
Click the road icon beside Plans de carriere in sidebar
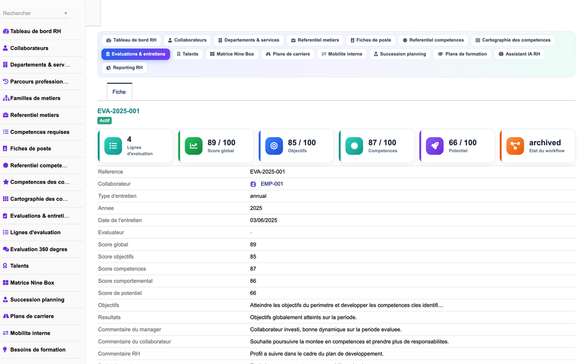click(6, 316)
